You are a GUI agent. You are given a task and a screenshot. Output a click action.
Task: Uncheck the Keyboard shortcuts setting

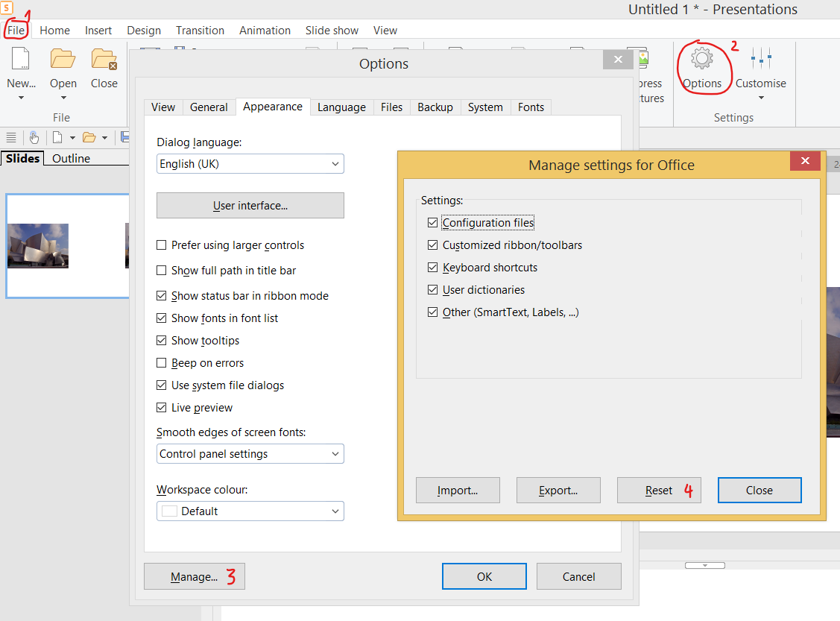click(433, 268)
